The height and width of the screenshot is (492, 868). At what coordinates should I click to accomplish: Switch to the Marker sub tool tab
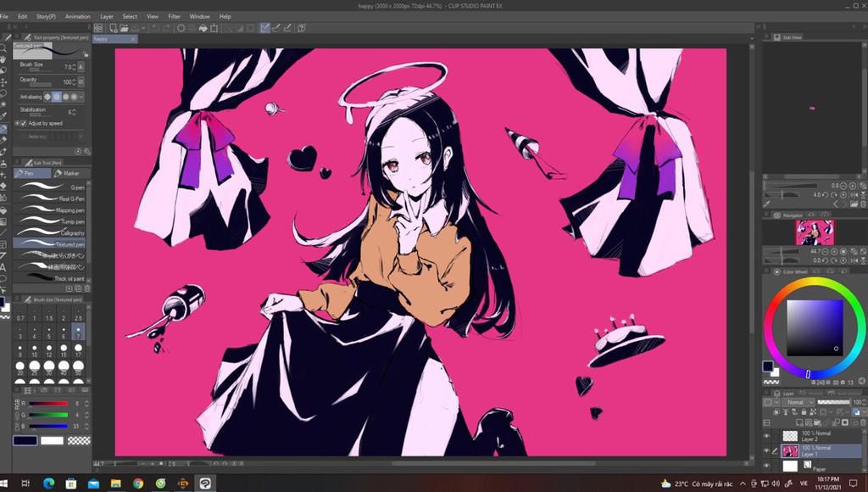pyautogui.click(x=70, y=173)
